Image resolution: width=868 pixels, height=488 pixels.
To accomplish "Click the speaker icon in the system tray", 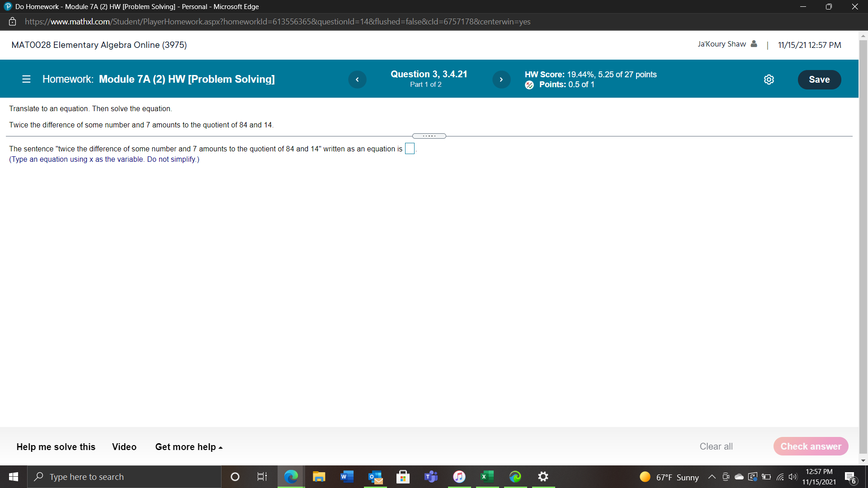I will tap(793, 477).
